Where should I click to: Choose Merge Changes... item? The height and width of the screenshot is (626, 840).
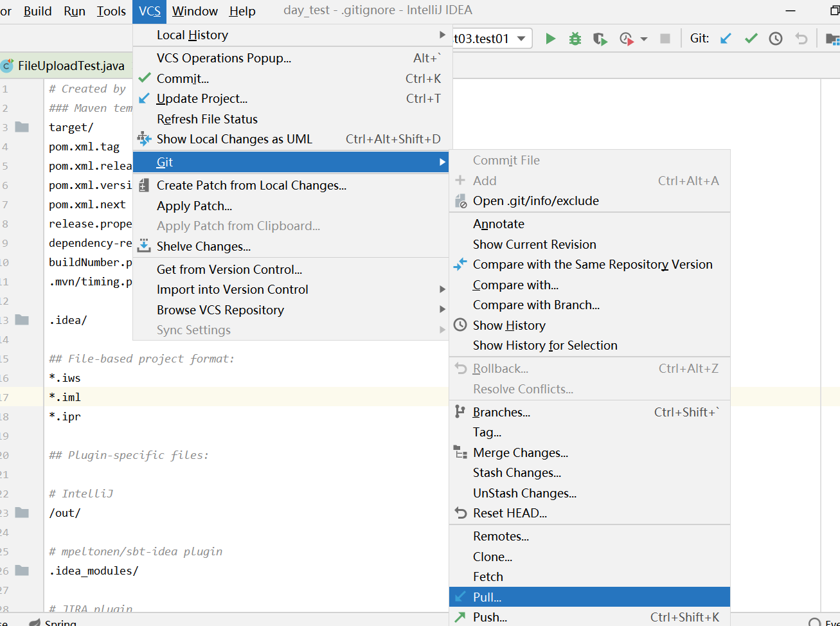[x=589, y=452]
